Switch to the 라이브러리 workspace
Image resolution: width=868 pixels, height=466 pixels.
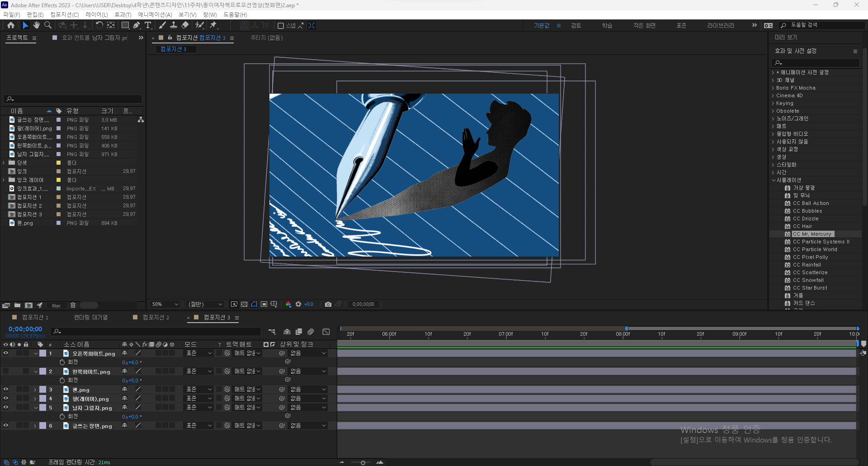721,26
